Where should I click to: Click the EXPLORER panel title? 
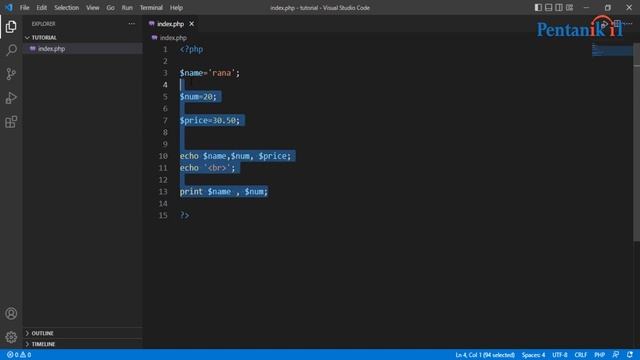(x=43, y=24)
